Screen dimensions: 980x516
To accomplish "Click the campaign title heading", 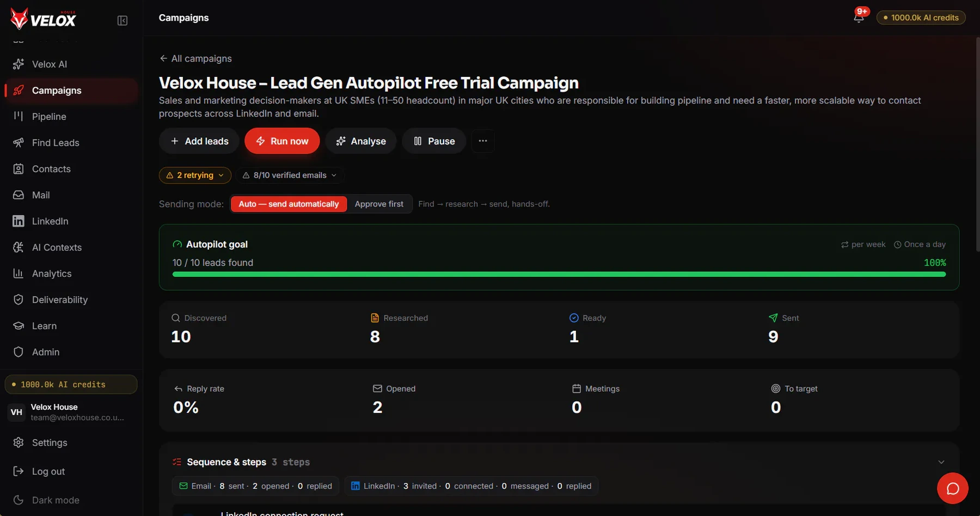I will [369, 83].
